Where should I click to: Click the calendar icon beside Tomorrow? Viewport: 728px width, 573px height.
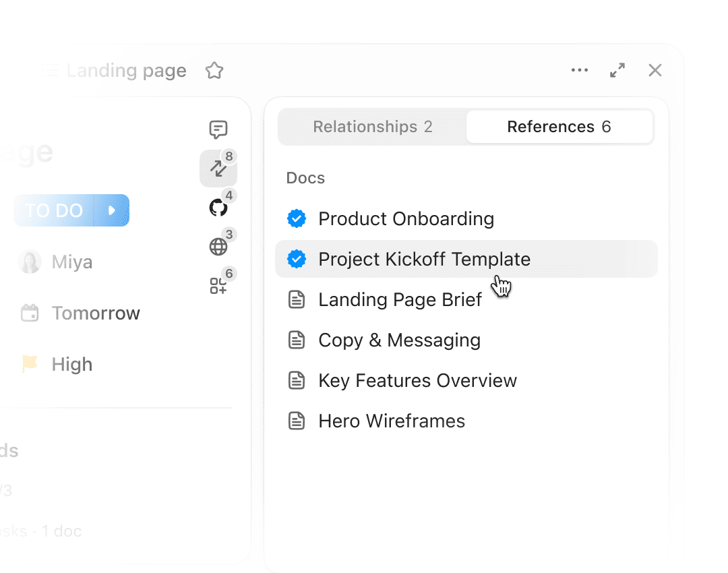[x=30, y=313]
